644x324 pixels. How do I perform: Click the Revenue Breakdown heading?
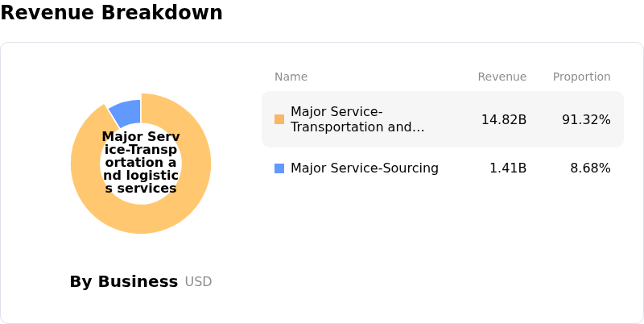111,13
